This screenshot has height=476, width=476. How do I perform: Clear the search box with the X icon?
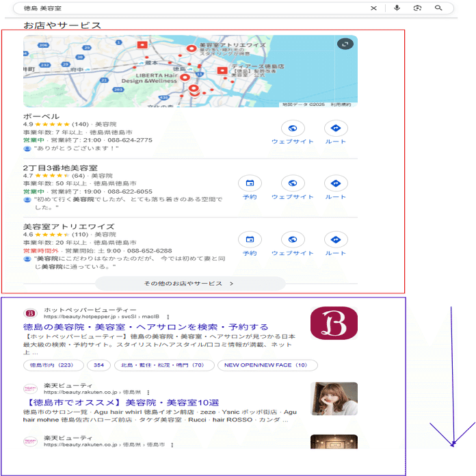tap(373, 8)
